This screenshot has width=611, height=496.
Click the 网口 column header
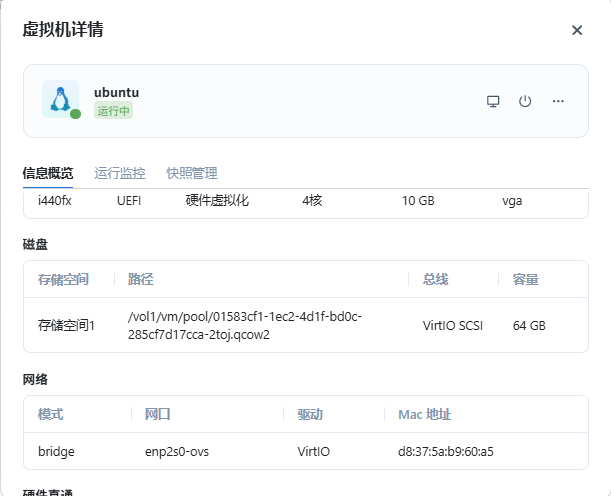click(158, 414)
